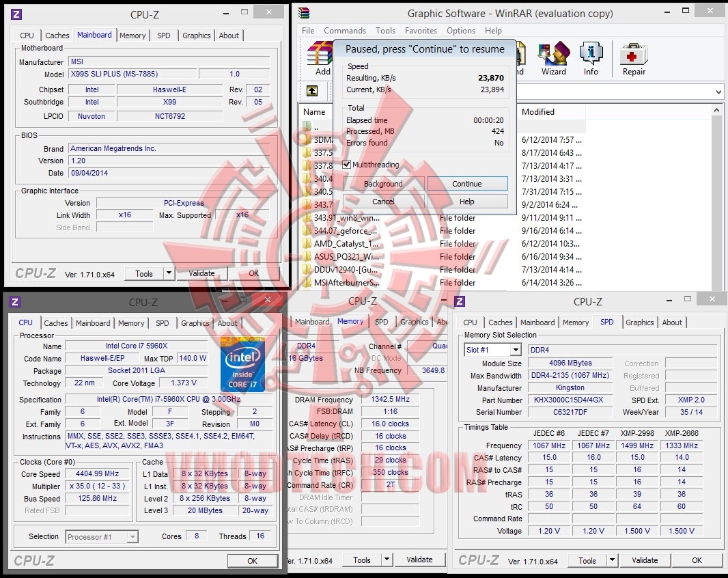This screenshot has width=728, height=578.
Task: Click the Serial Number C63217DF field
Action: [x=570, y=412]
